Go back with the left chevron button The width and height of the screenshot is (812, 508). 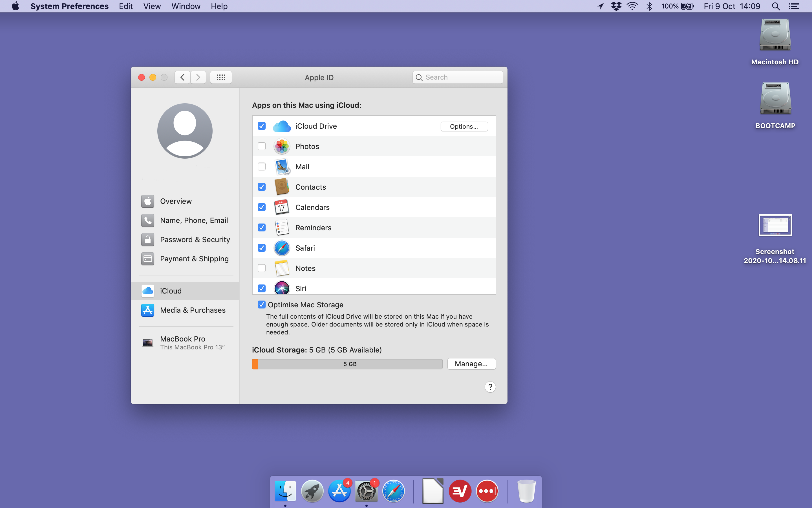[x=182, y=77]
